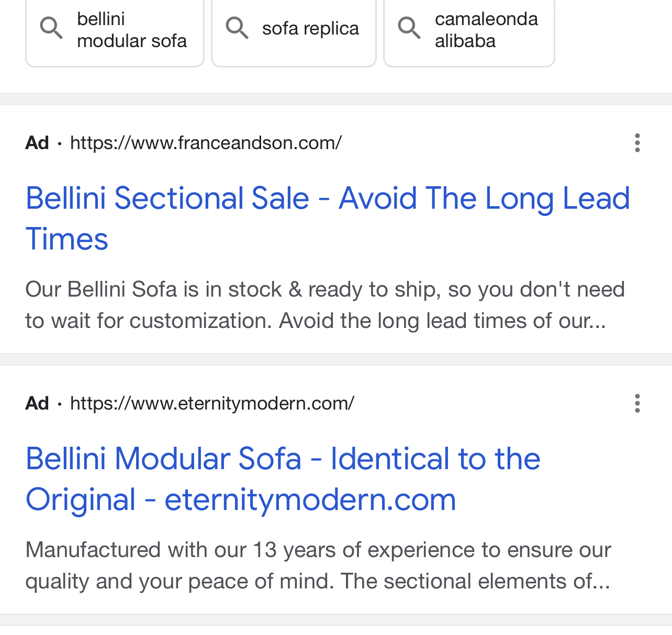Click the 'Our Bellini Sofa is in stock' description
The height and width of the screenshot is (635, 672).
(324, 305)
